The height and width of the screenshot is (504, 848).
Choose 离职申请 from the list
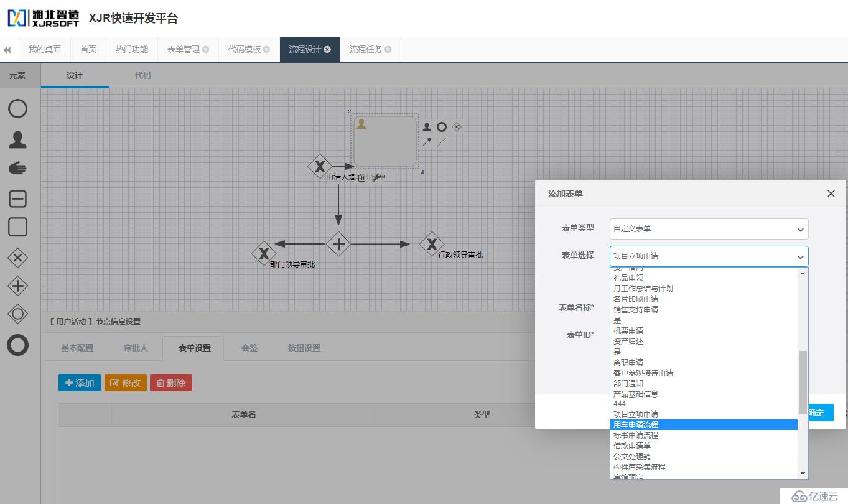[x=704, y=363]
